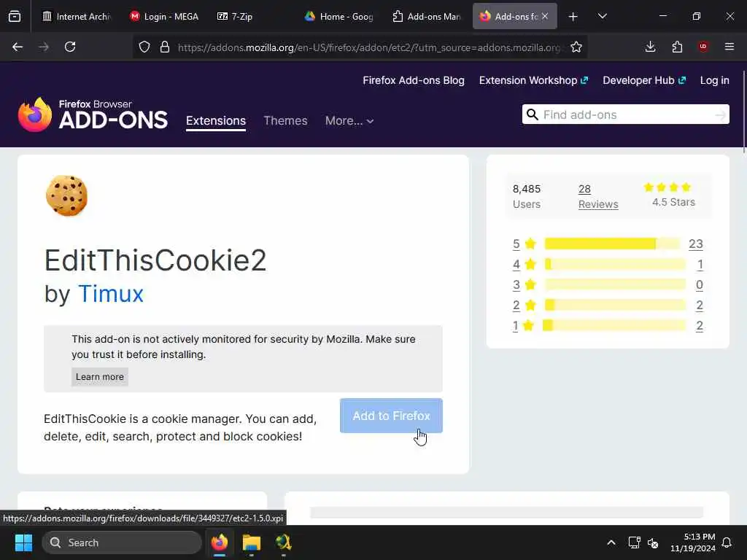Click the 4-star rating bar
The height and width of the screenshot is (560, 747).
(x=615, y=264)
